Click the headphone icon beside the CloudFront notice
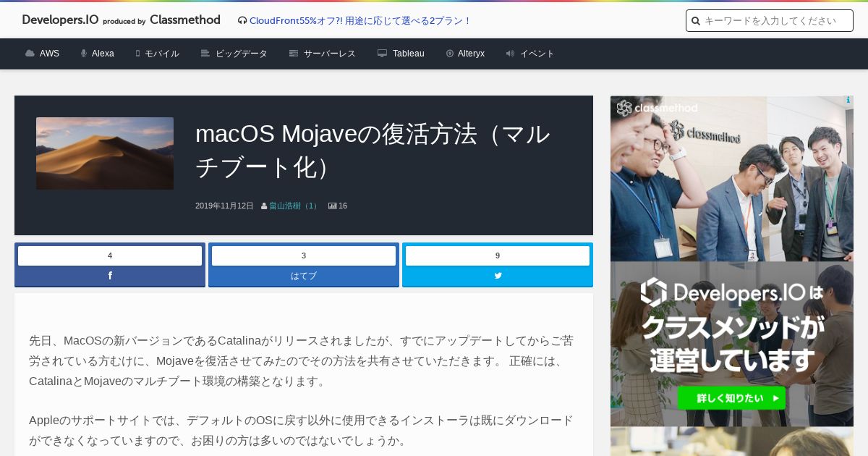This screenshot has width=868, height=456. [242, 21]
